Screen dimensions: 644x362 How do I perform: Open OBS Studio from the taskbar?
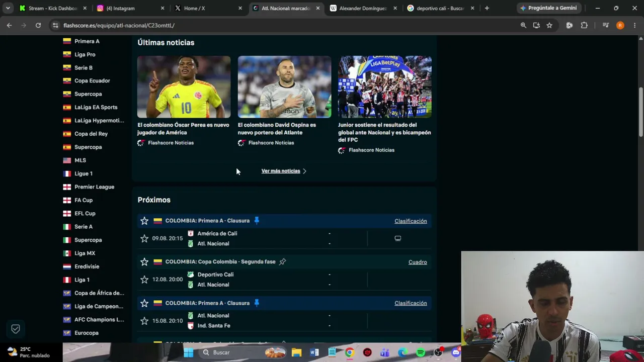pos(438,352)
